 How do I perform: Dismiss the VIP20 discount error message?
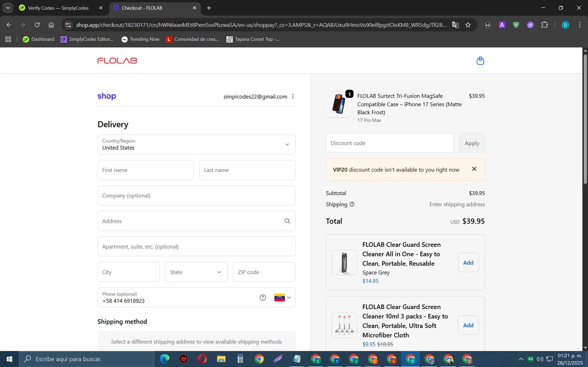click(x=474, y=169)
